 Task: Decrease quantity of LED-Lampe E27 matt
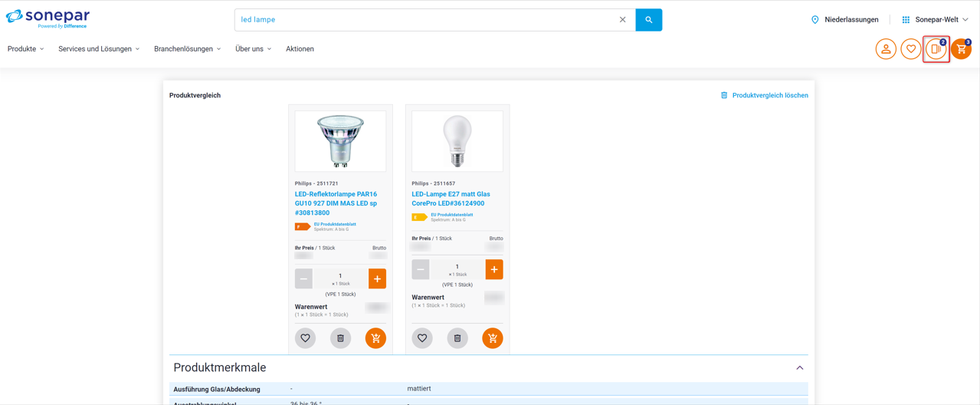(421, 269)
